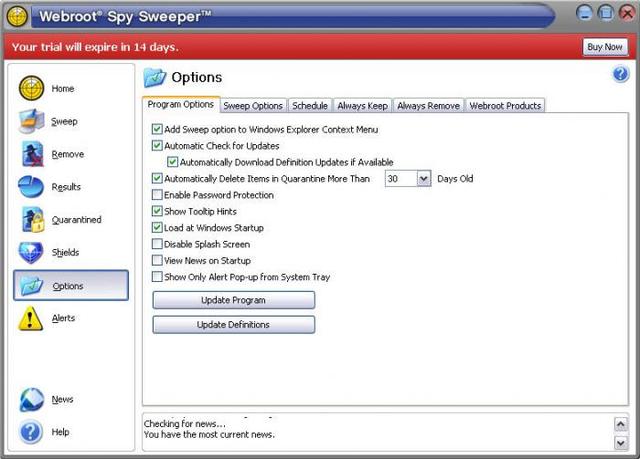Image resolution: width=640 pixels, height=459 pixels.
Task: Open the News globe icon
Action: (x=31, y=399)
